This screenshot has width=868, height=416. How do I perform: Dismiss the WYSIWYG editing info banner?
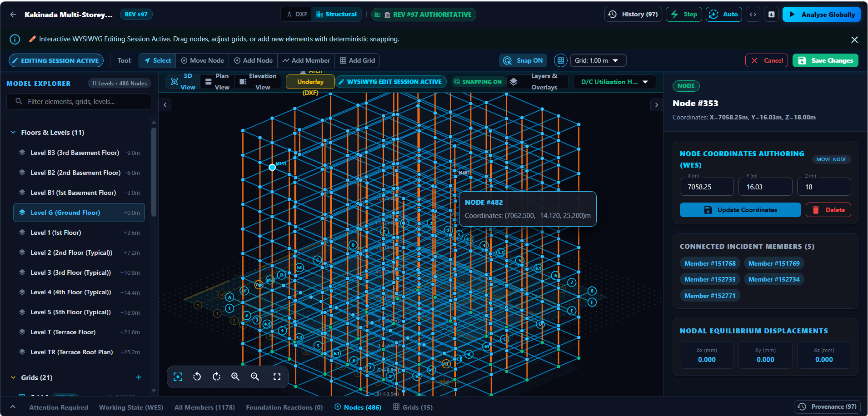(x=854, y=40)
